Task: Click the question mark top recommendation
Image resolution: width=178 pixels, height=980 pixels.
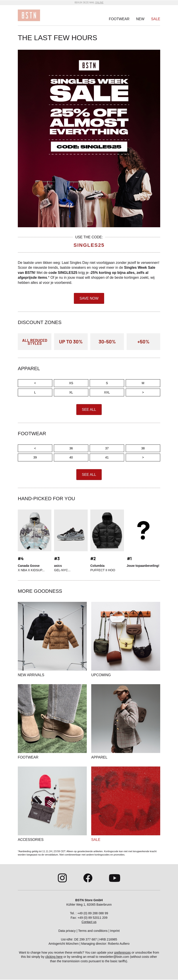Action: [x=143, y=530]
